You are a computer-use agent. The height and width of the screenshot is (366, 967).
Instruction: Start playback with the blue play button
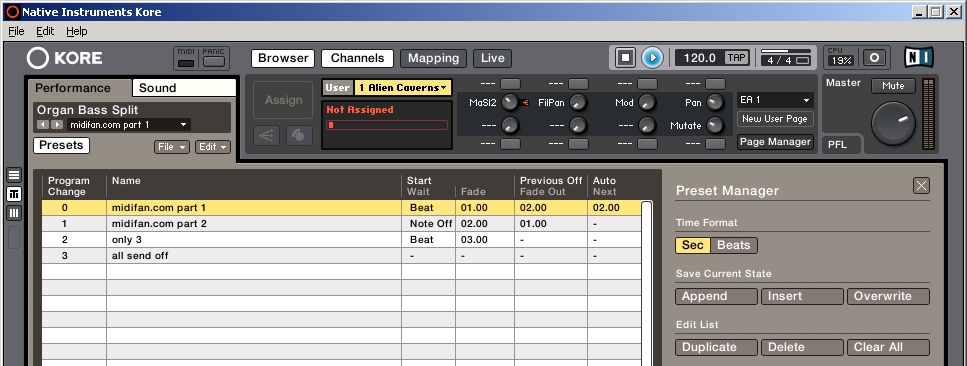(x=652, y=58)
